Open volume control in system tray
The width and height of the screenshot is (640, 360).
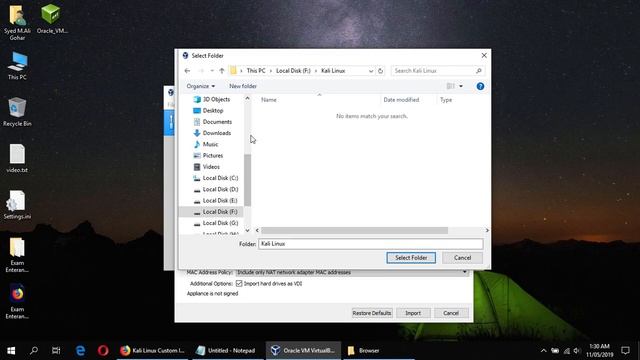click(576, 351)
